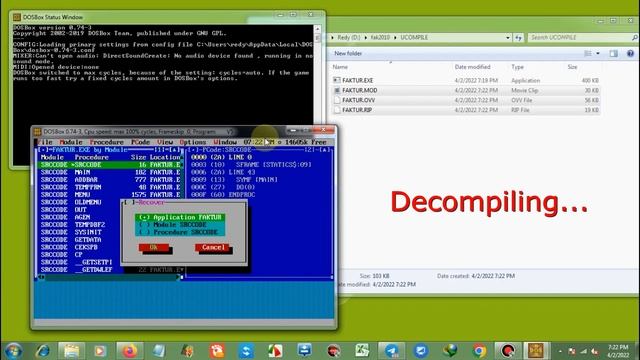Click PCode line 0009 SYMF [MAIN]

coord(234,180)
